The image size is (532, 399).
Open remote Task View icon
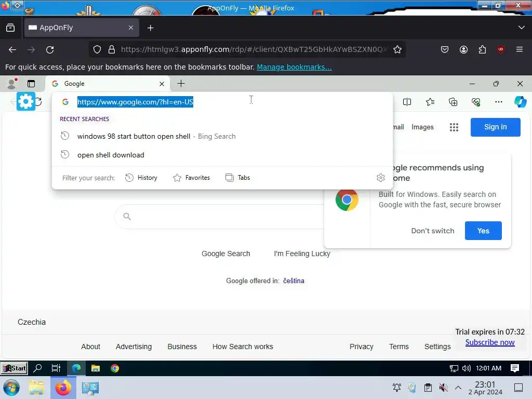(56, 368)
